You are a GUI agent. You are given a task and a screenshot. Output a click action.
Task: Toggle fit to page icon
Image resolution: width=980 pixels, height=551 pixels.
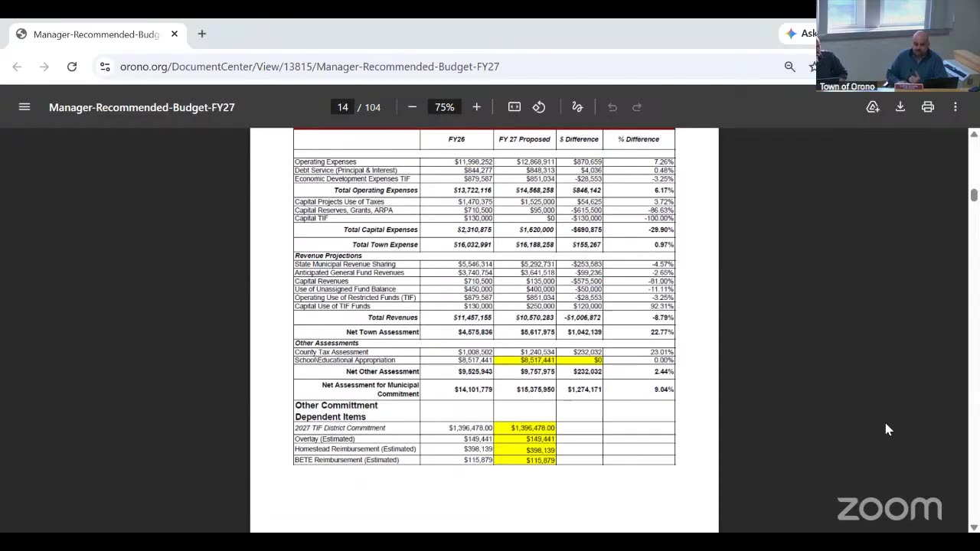click(514, 107)
